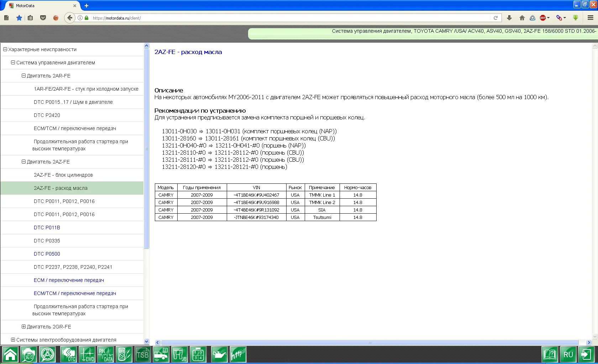This screenshot has width=598, height=364.
Task: Open the ground points car icon
Action: [161, 354]
